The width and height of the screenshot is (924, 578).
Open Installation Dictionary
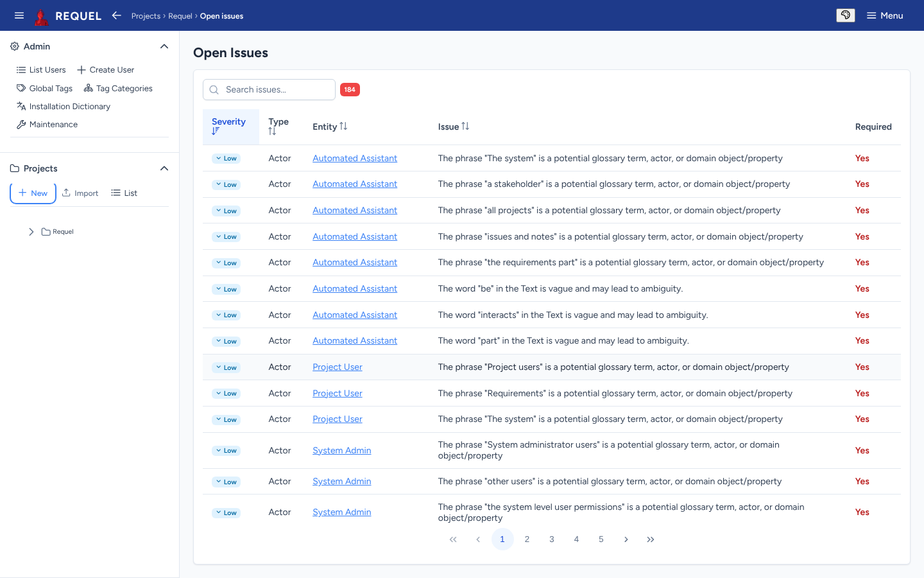pos(63,106)
